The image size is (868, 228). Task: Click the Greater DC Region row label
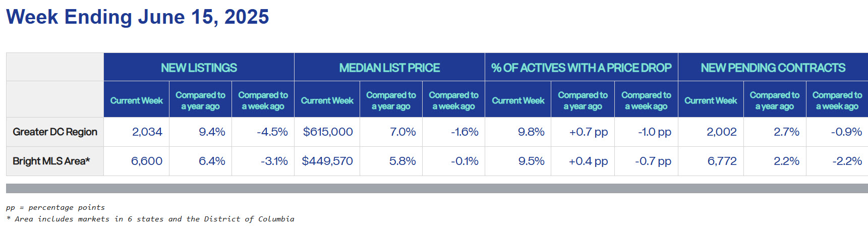[55, 132]
